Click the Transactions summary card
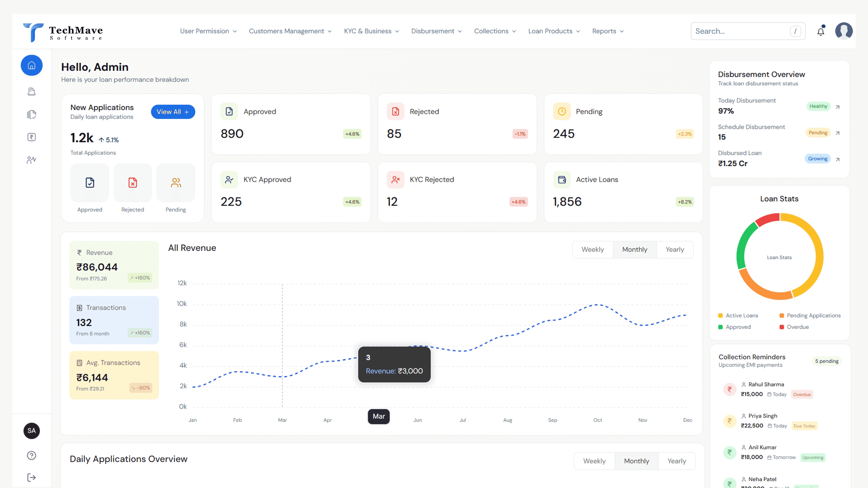Viewport: 868px width, 488px height. [114, 320]
